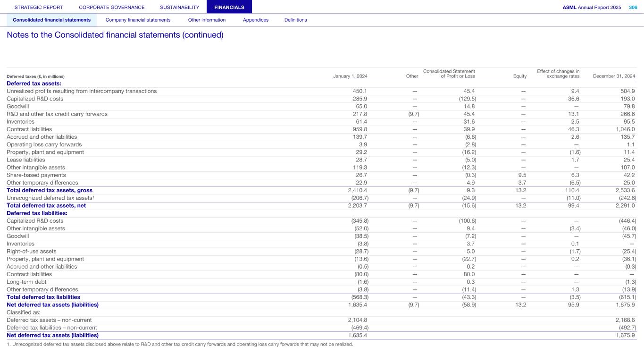Click the footnote text about unrecognized deferred tax
644x363 pixels.
pos(180,344)
